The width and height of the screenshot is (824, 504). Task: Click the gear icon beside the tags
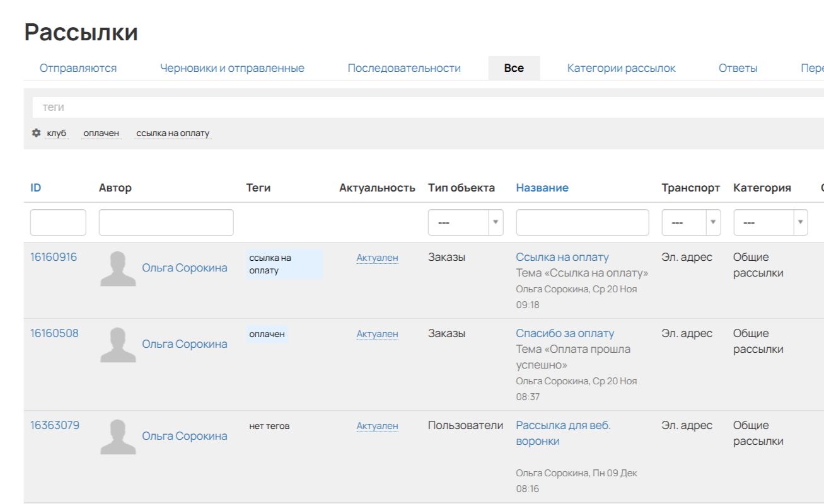[x=36, y=133]
